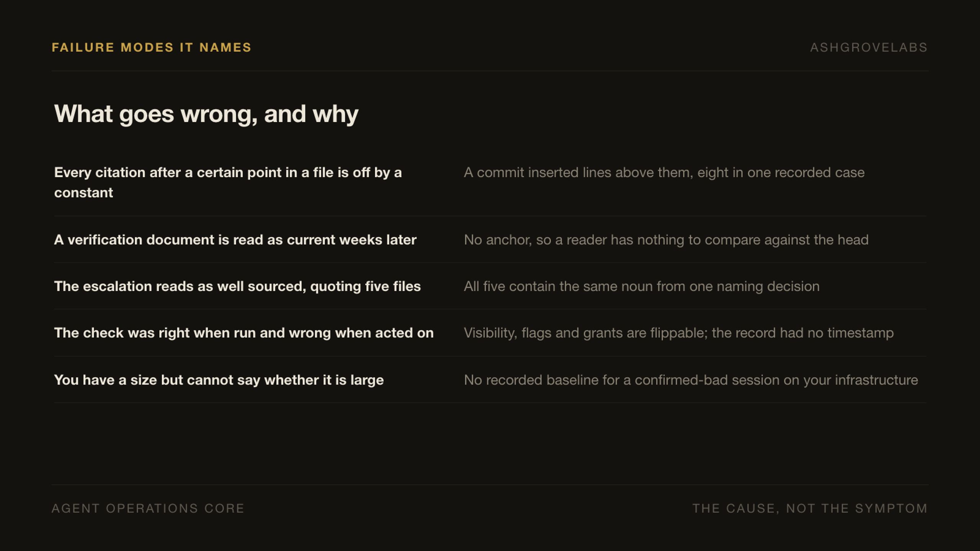Select 'A verification document is read as current' row
The image size is (980, 551).
[x=490, y=240]
